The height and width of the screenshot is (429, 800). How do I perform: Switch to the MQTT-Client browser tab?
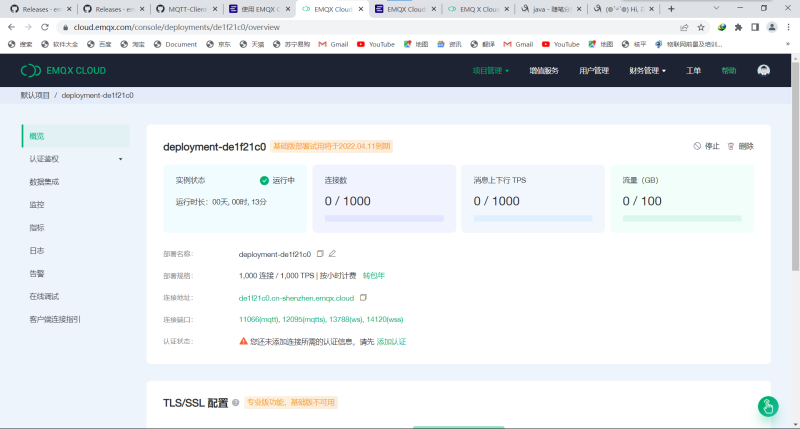(x=187, y=9)
